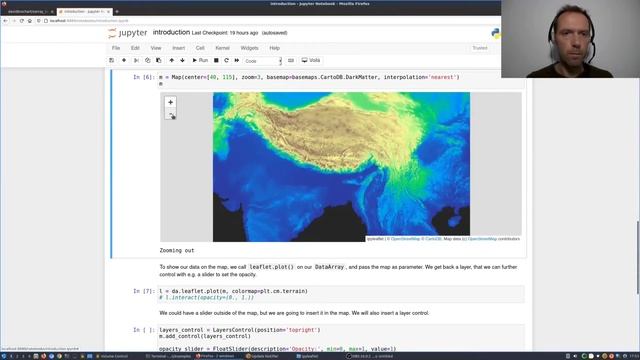Move selected cell up arrow
The height and width of the screenshot is (360, 640).
(171, 60)
